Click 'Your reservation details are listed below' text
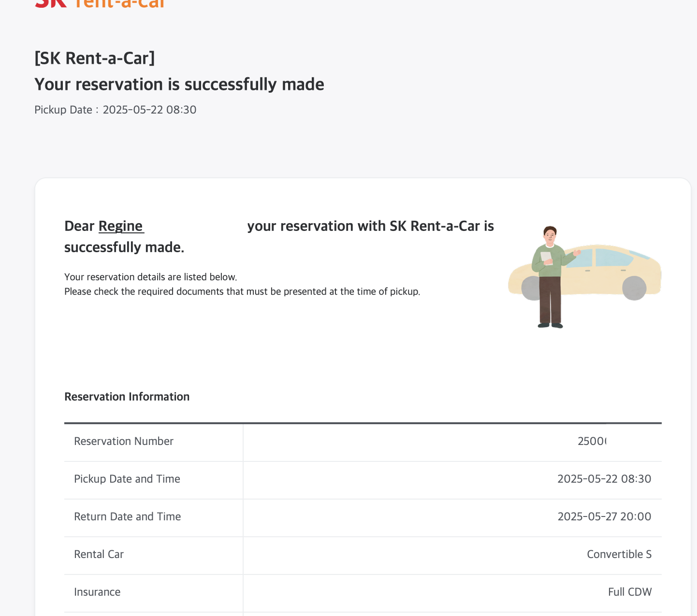 click(150, 277)
